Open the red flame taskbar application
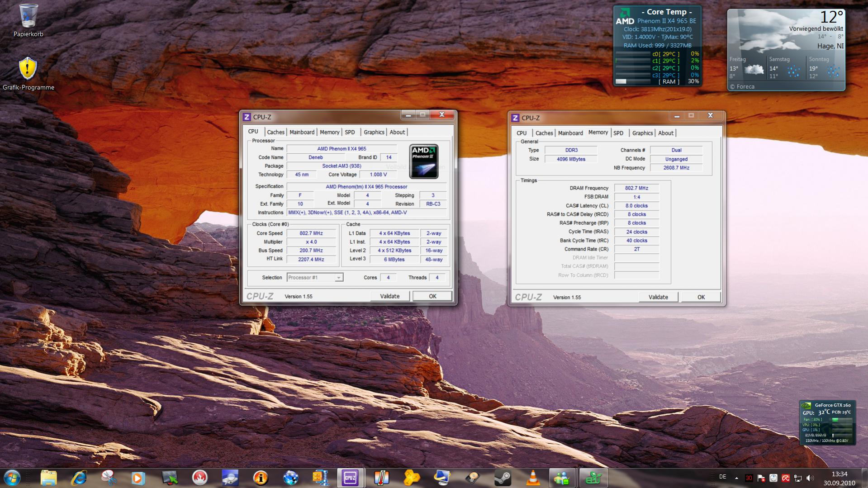This screenshot has height=488, width=868. (199, 478)
